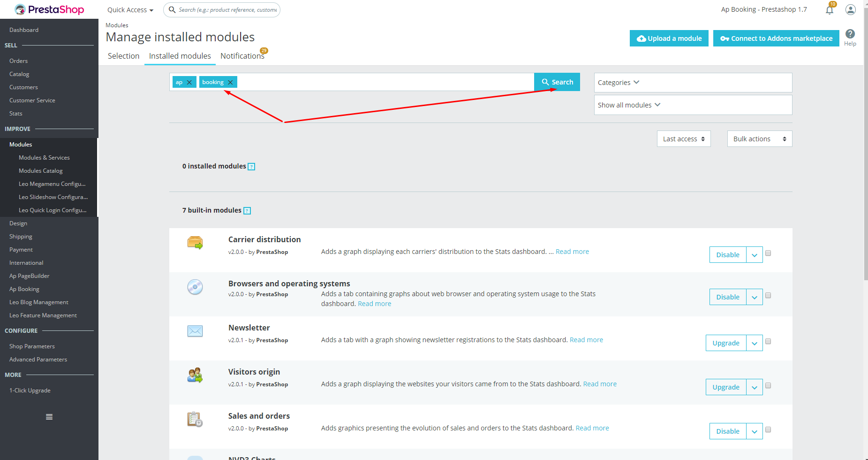868x460 pixels.
Task: Remove the 'booking' search tag
Action: [230, 82]
